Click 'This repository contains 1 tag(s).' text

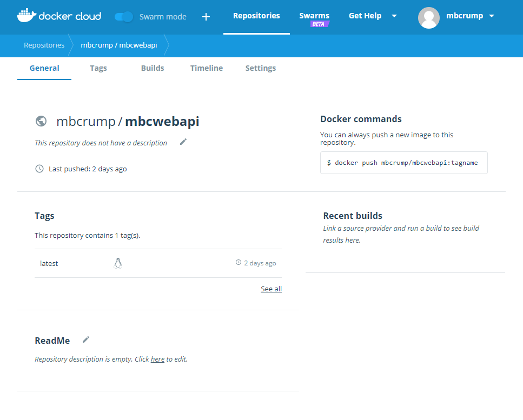(88, 236)
